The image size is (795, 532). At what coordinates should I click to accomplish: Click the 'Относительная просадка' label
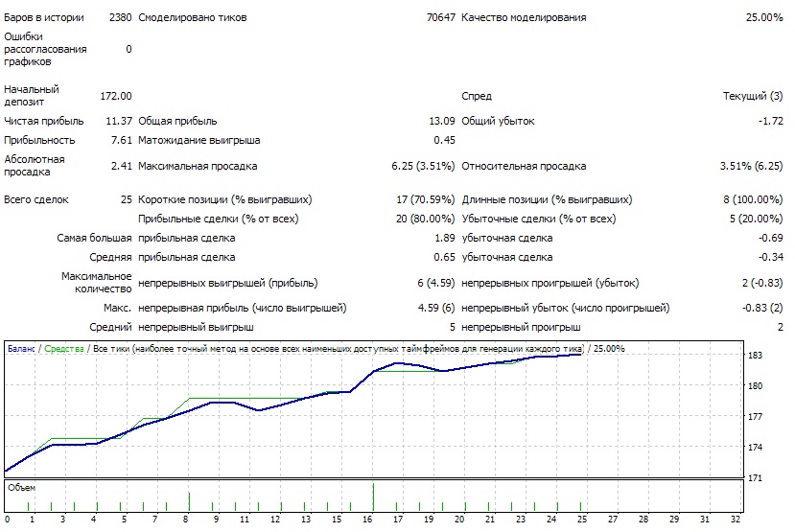click(x=524, y=166)
